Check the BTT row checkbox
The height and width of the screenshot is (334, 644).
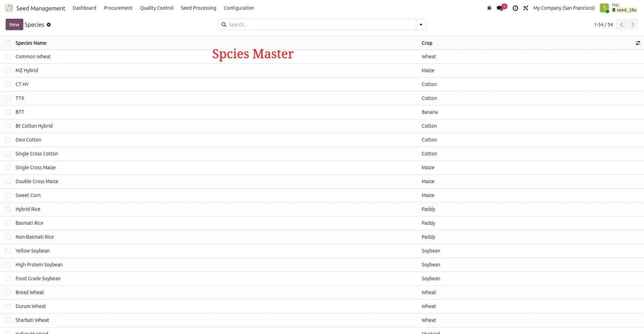tap(8, 112)
